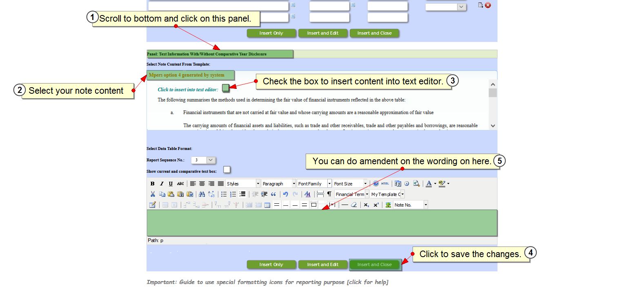Click inside the green text editor area

coord(322,223)
